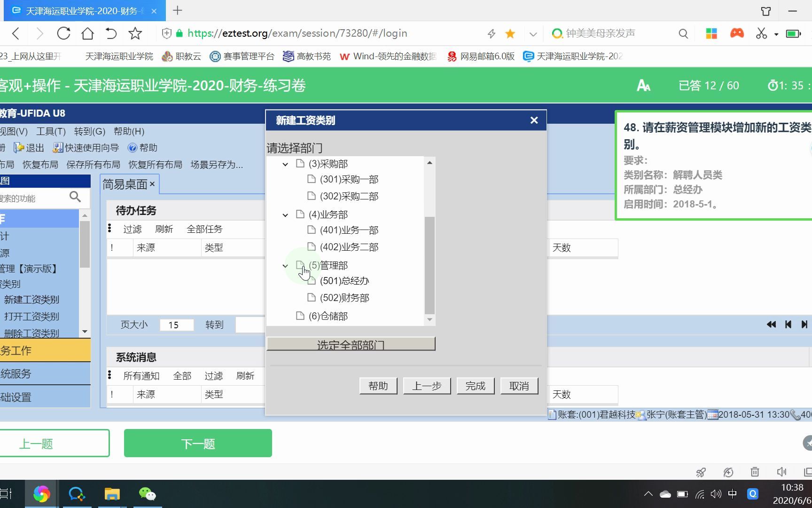Open the 赛事管理平台 bookmark
The image size is (812, 508).
pyautogui.click(x=242, y=56)
